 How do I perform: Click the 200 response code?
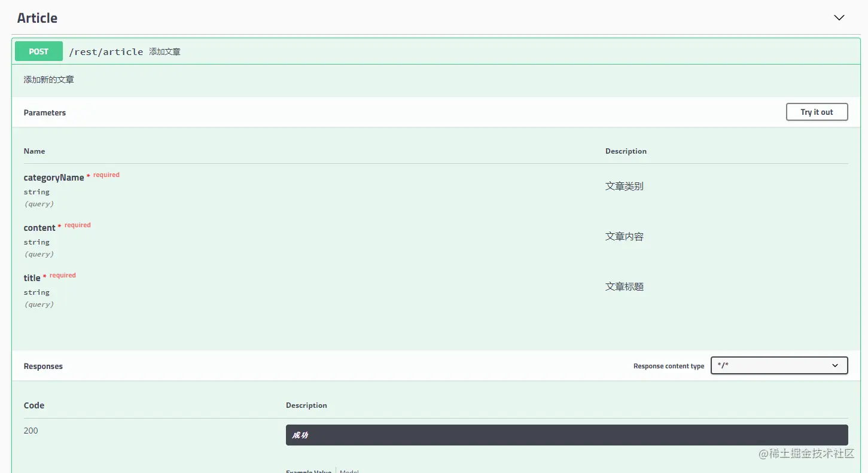[31, 431]
